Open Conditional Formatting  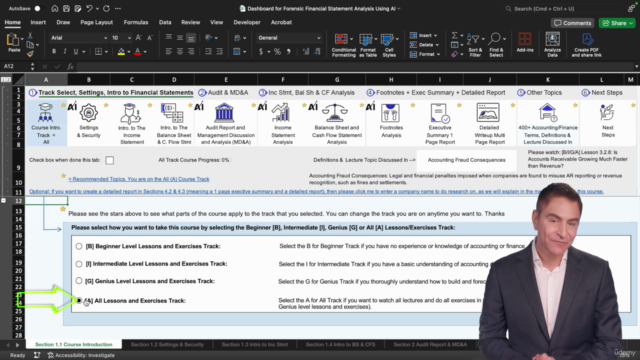[x=343, y=45]
